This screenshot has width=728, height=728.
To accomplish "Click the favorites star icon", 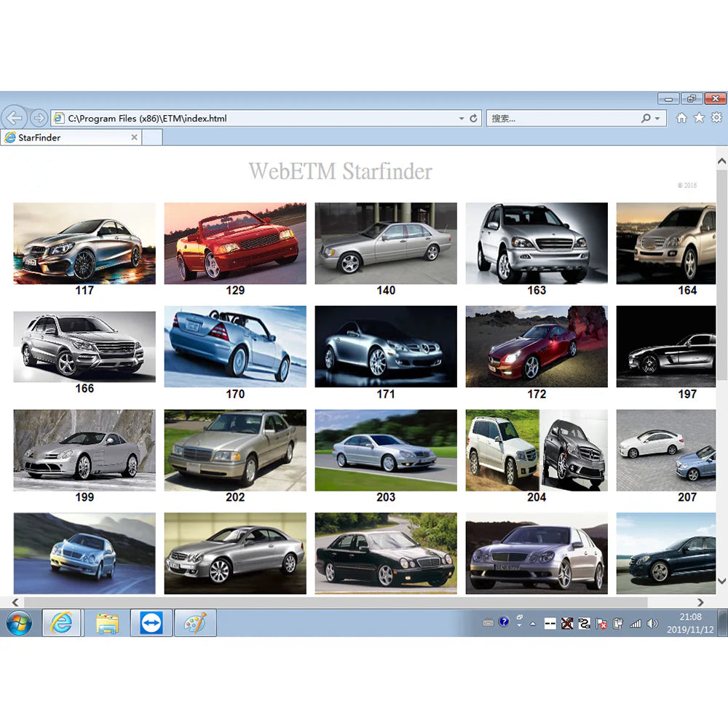I will (698, 117).
